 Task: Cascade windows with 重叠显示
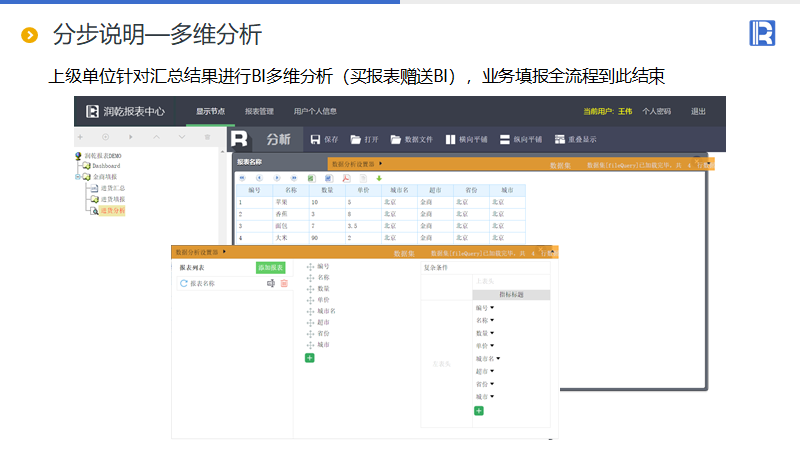(576, 139)
